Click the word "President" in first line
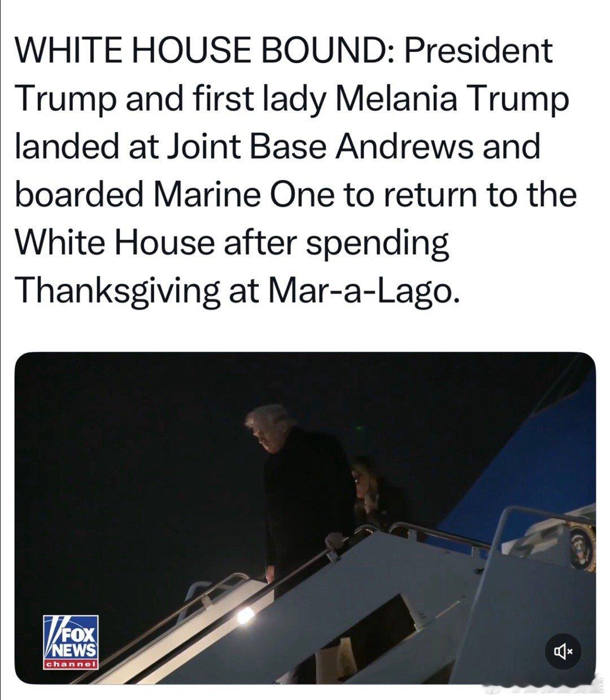The image size is (610, 700). [477, 51]
